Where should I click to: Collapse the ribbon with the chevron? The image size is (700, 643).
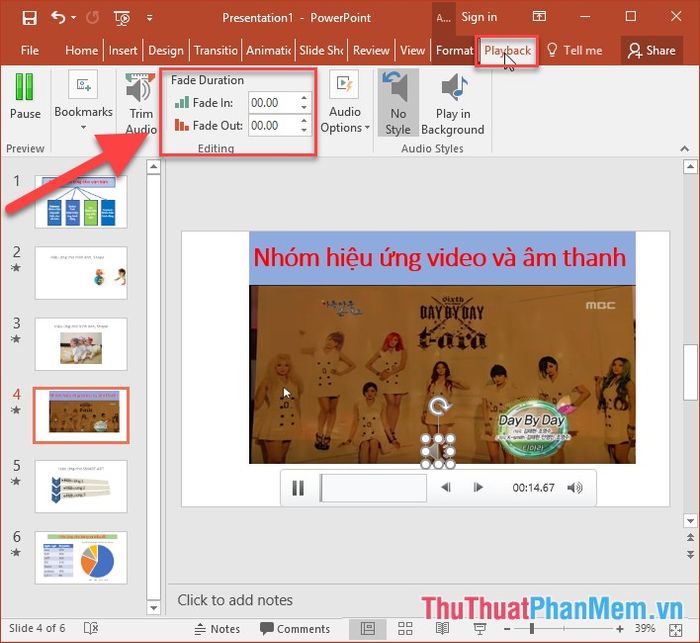684,149
